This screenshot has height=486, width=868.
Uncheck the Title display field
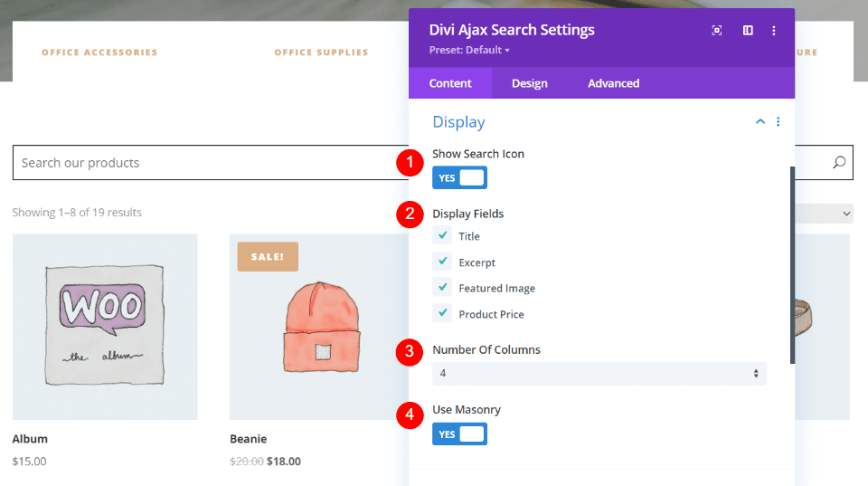(x=443, y=236)
